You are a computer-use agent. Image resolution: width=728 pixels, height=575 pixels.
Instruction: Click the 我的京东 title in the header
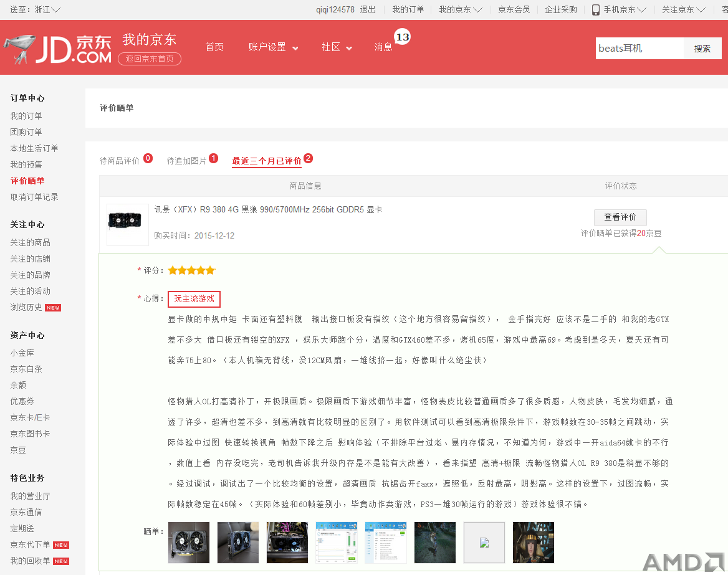[150, 40]
